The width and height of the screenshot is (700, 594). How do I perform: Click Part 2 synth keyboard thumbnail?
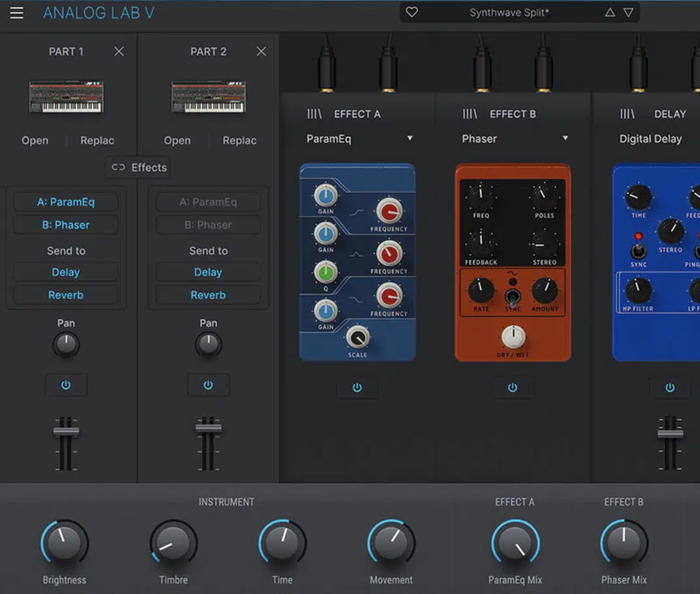click(209, 97)
